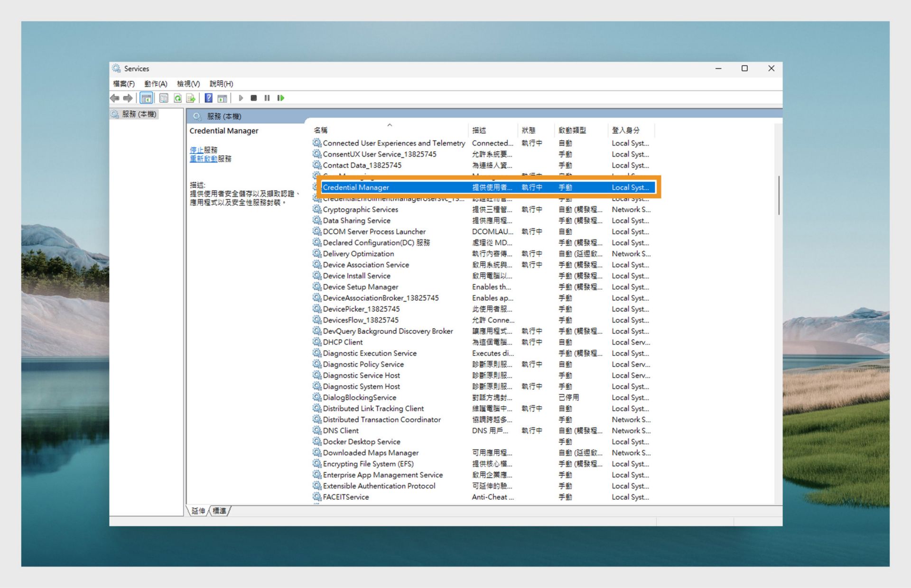Viewport: 911px width, 588px height.
Task: Open the 檢視(V) menu
Action: pyautogui.click(x=188, y=83)
